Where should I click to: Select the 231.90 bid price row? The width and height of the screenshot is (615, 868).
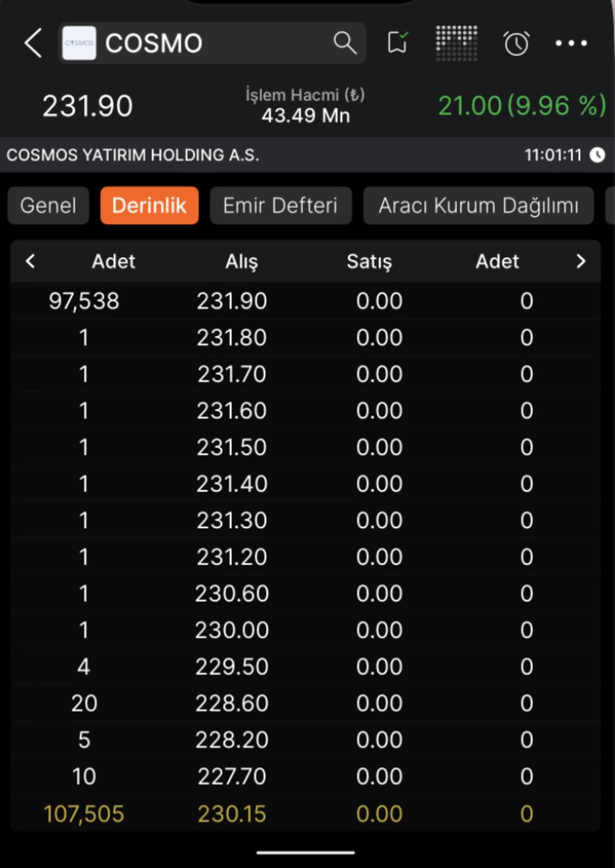click(x=232, y=301)
